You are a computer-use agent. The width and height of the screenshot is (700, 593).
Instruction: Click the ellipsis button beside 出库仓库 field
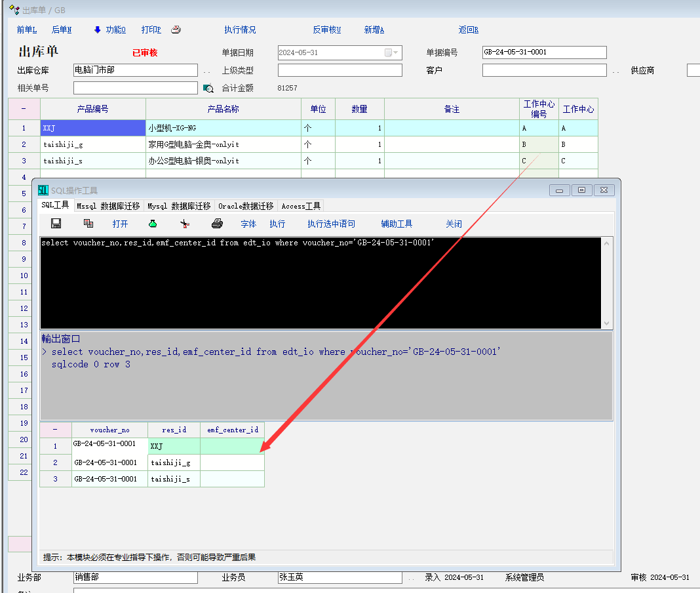[206, 71]
